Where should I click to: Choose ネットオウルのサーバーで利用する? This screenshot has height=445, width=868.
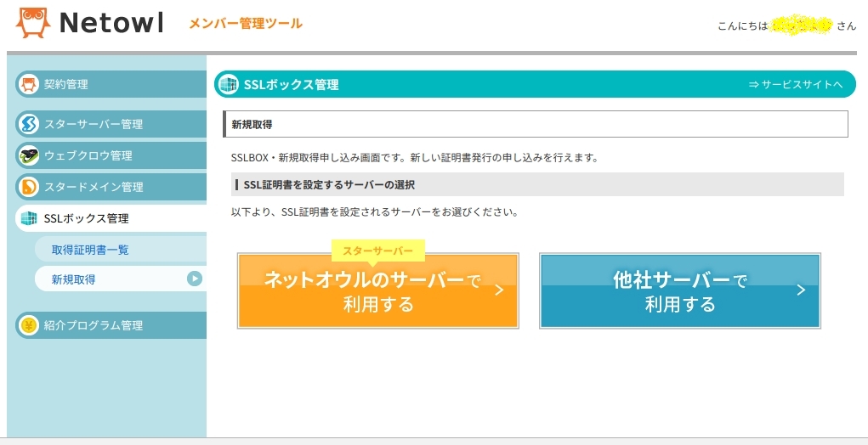pyautogui.click(x=378, y=290)
